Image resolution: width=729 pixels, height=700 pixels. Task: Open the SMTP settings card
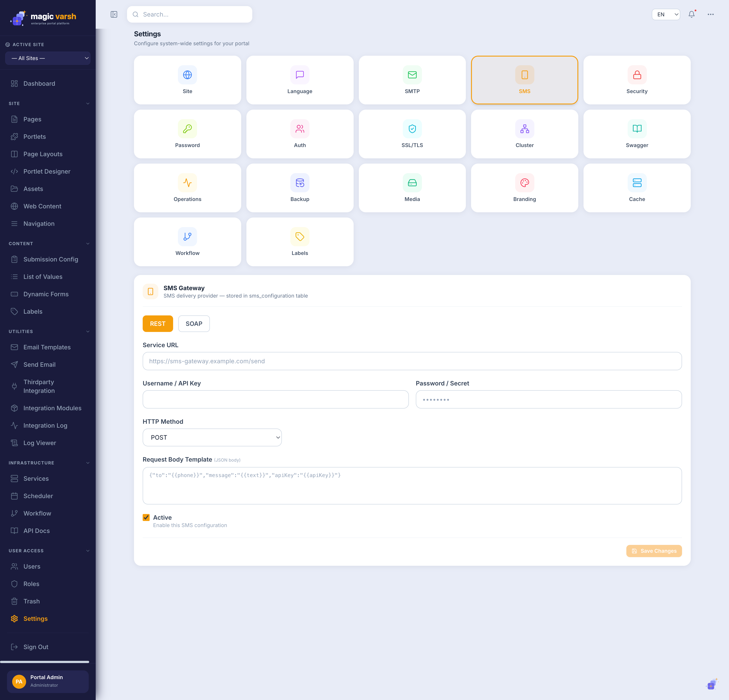(x=412, y=80)
